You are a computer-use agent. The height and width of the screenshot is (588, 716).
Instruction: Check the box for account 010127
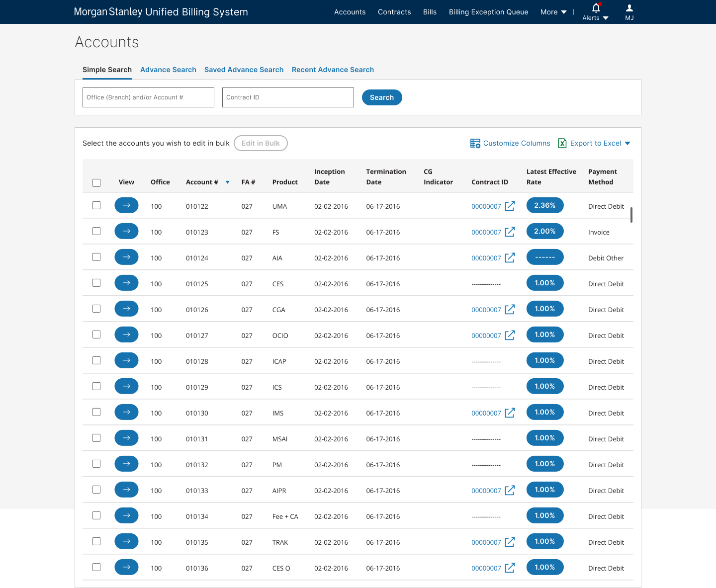96,335
